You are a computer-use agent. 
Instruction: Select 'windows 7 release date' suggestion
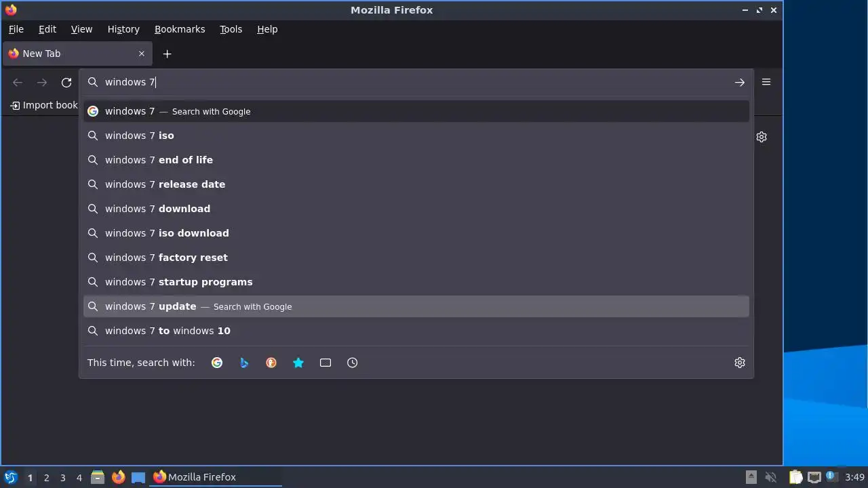tap(416, 184)
